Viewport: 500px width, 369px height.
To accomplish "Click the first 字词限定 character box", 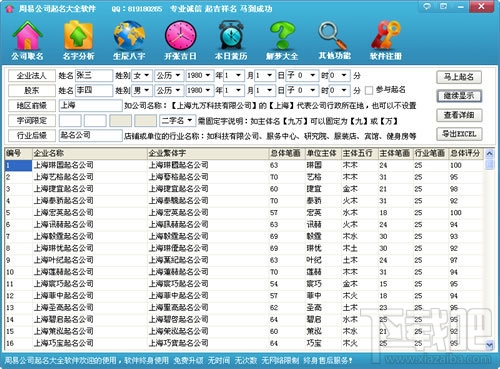I will tap(70, 120).
